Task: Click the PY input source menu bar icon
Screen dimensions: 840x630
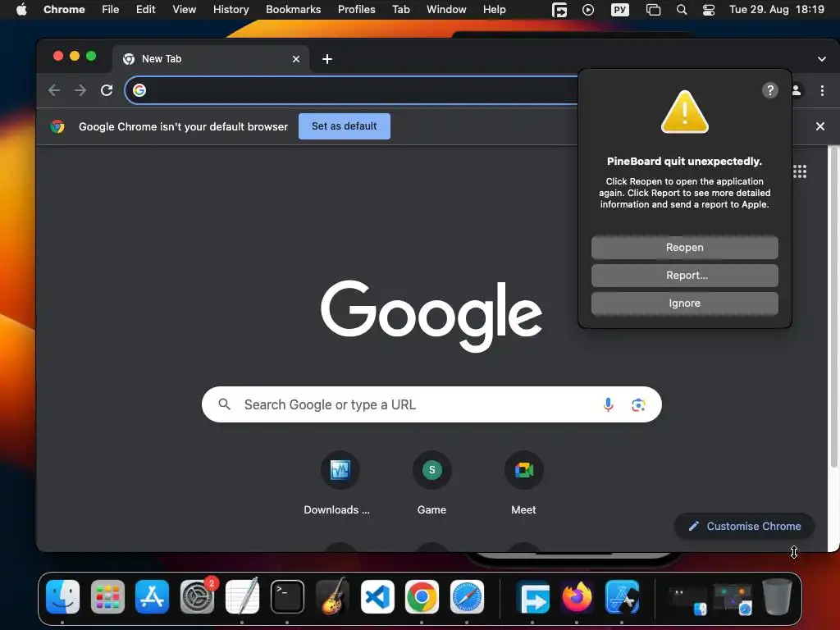Action: pyautogui.click(x=620, y=10)
